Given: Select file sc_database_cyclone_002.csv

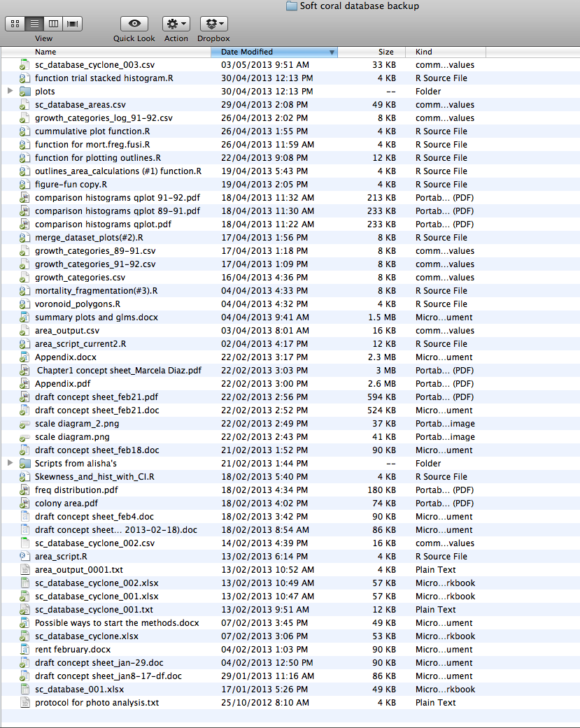Looking at the screenshot, I should (x=94, y=543).
